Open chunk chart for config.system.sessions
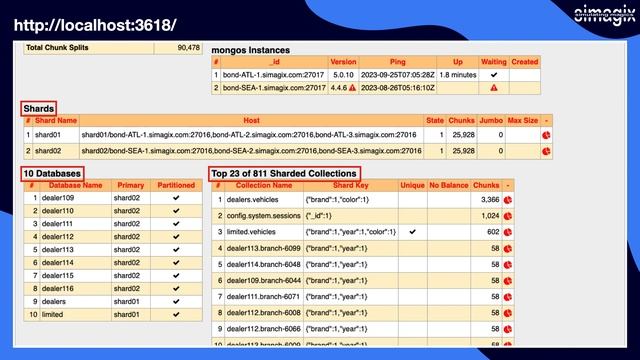The width and height of the screenshot is (640, 360). coord(508,216)
